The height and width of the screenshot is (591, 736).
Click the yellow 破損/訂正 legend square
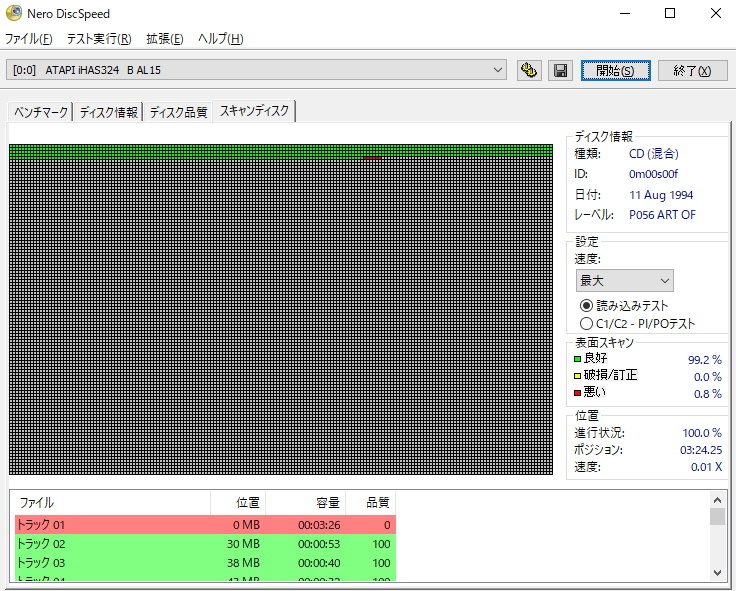coord(577,376)
